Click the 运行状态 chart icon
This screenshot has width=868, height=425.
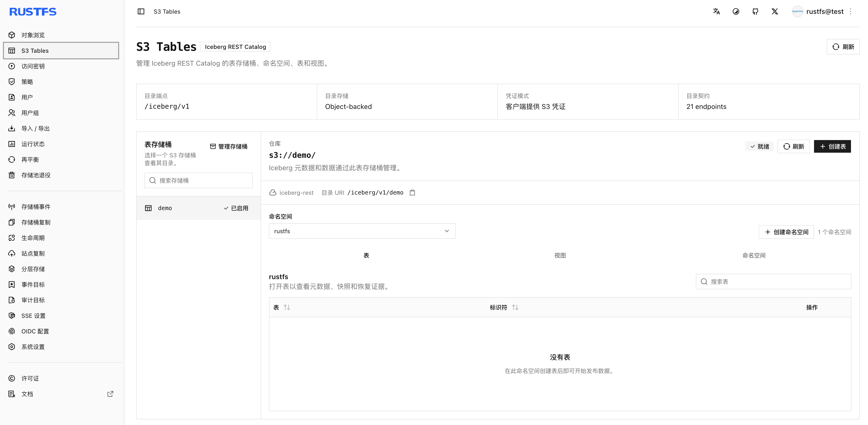[x=12, y=144]
